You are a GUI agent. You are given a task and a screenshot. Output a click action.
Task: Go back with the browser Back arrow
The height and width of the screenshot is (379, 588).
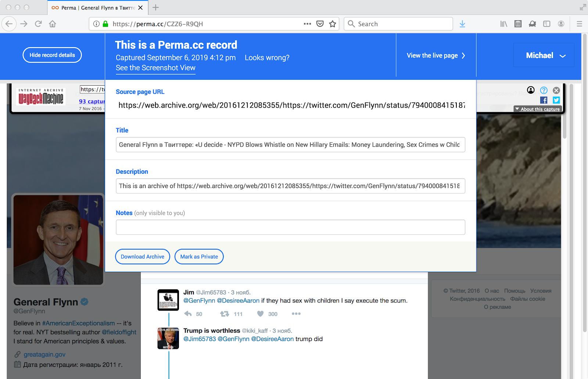point(9,24)
